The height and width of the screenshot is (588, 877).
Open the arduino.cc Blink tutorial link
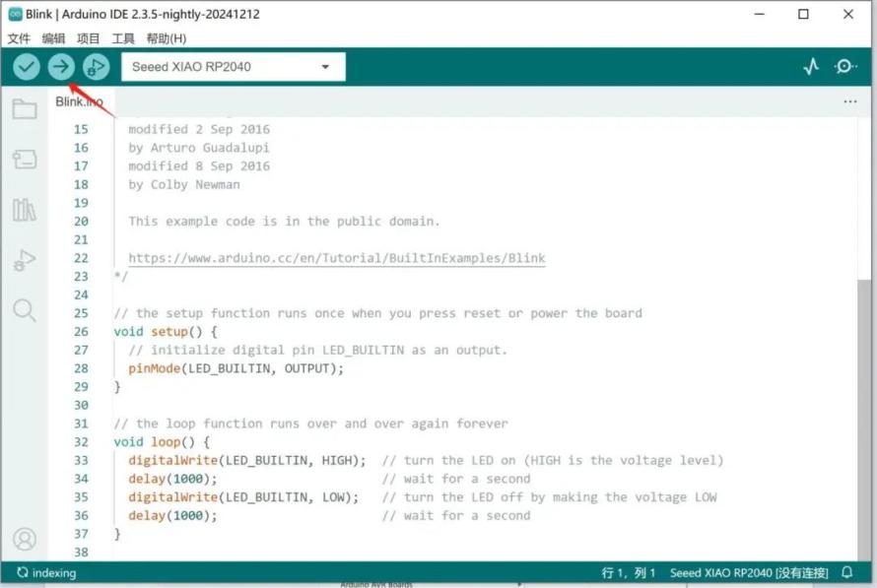click(337, 258)
